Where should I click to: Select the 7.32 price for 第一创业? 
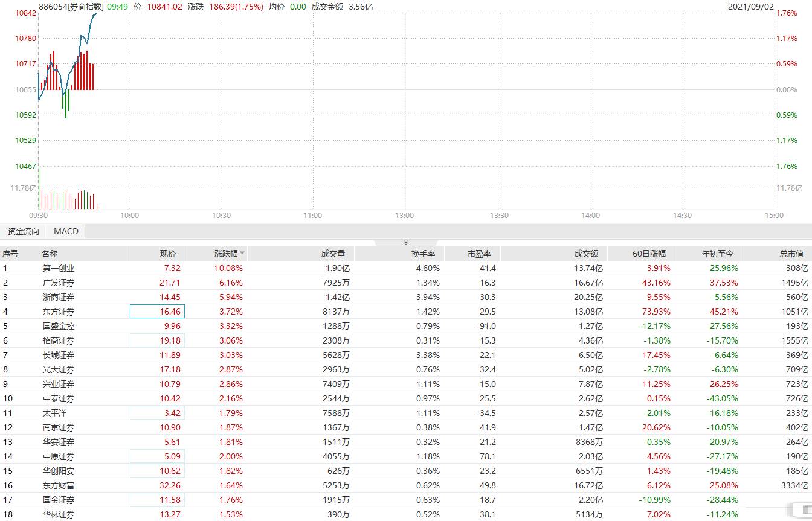(x=172, y=268)
